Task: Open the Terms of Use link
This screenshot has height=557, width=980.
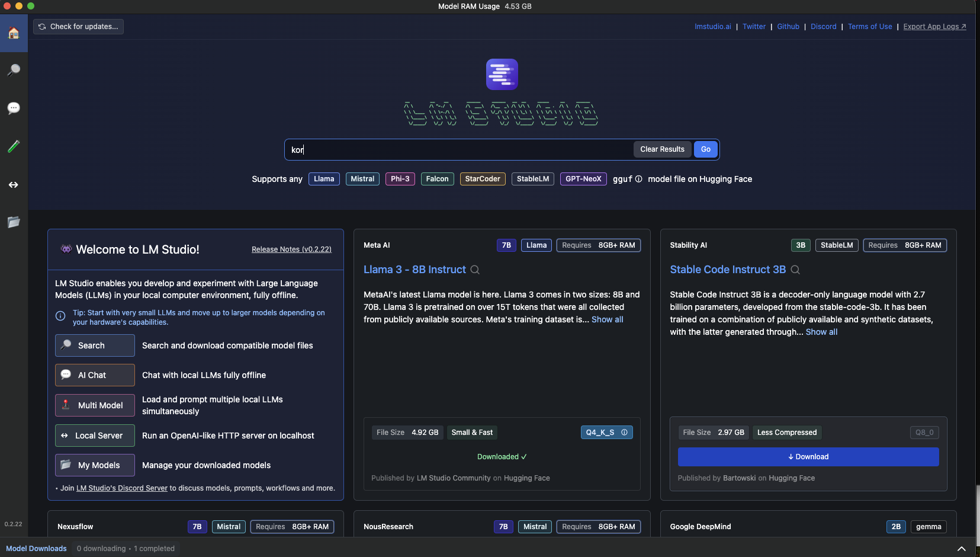Action: click(x=870, y=27)
